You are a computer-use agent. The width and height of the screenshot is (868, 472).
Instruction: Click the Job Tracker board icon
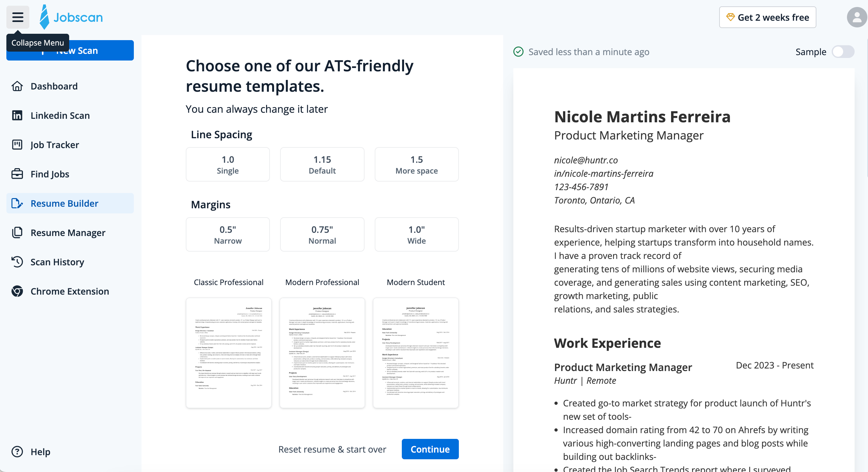[17, 145]
